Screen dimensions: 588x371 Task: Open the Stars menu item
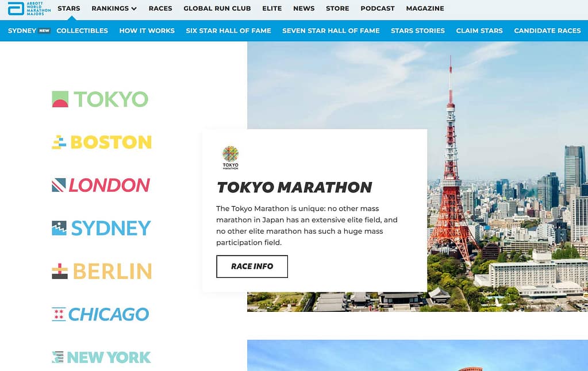pos(69,9)
